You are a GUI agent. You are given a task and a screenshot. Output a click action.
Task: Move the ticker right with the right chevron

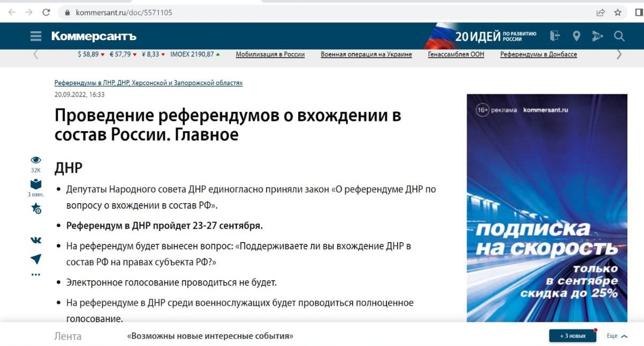click(619, 54)
